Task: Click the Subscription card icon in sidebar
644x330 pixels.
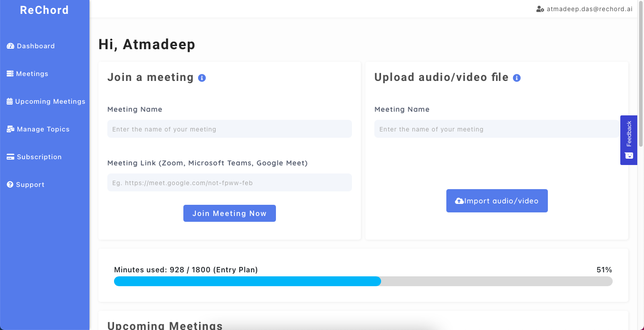Action: click(x=11, y=157)
